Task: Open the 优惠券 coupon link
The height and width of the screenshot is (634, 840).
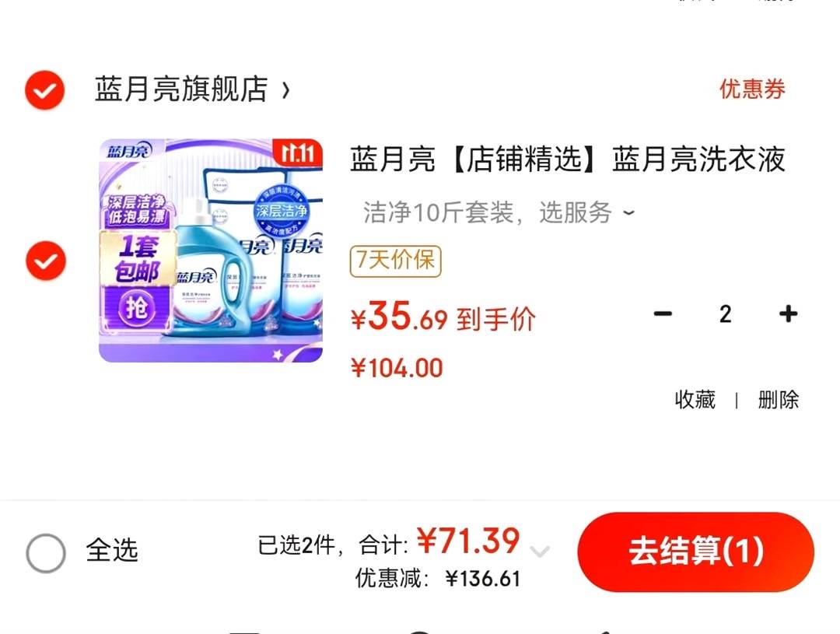Action: [x=752, y=89]
